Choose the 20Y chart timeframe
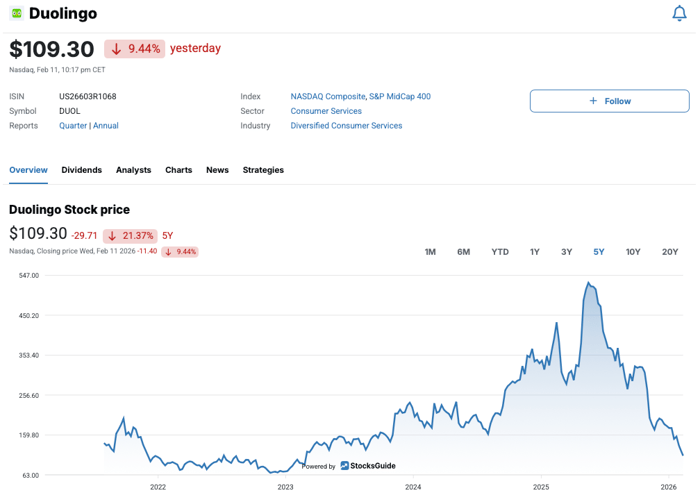 coord(670,252)
